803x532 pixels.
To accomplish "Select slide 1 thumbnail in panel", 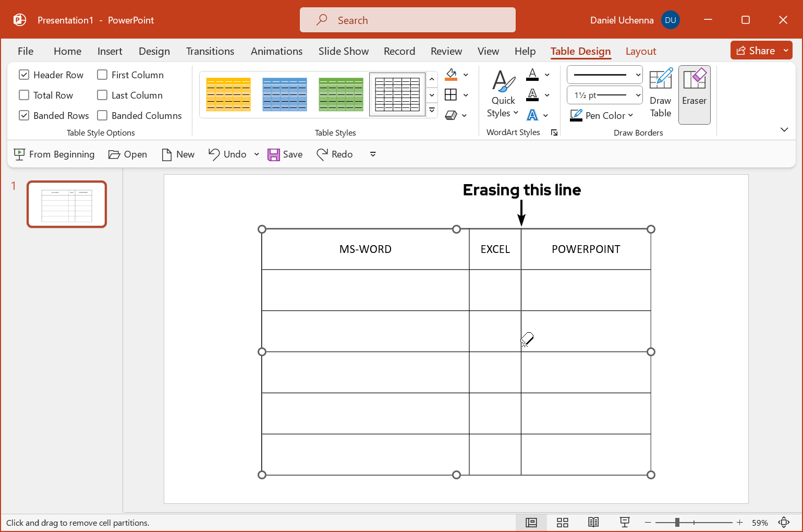I will coord(67,204).
